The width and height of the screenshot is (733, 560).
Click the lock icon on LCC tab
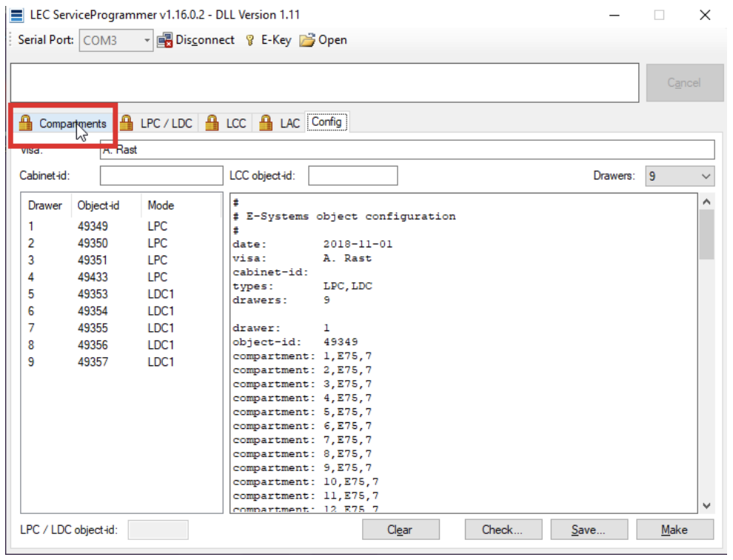pyautogui.click(x=212, y=124)
